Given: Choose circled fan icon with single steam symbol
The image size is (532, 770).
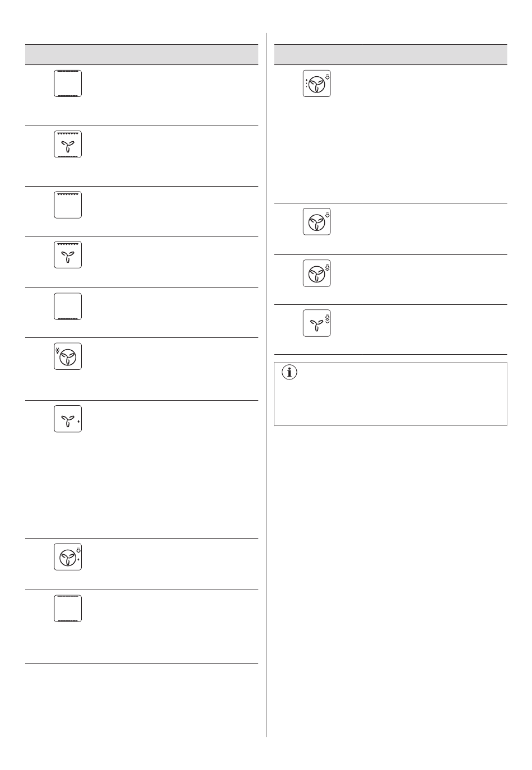Looking at the screenshot, I should (x=316, y=221).
